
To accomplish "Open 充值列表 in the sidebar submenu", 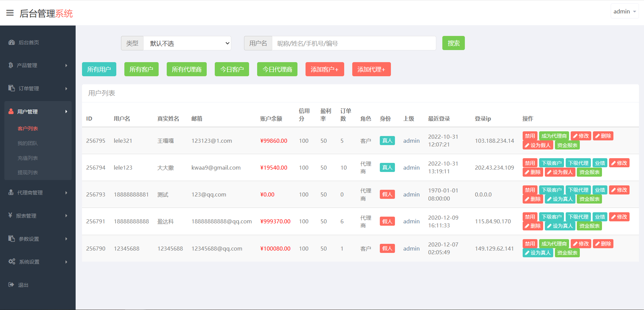I will pos(28,158).
